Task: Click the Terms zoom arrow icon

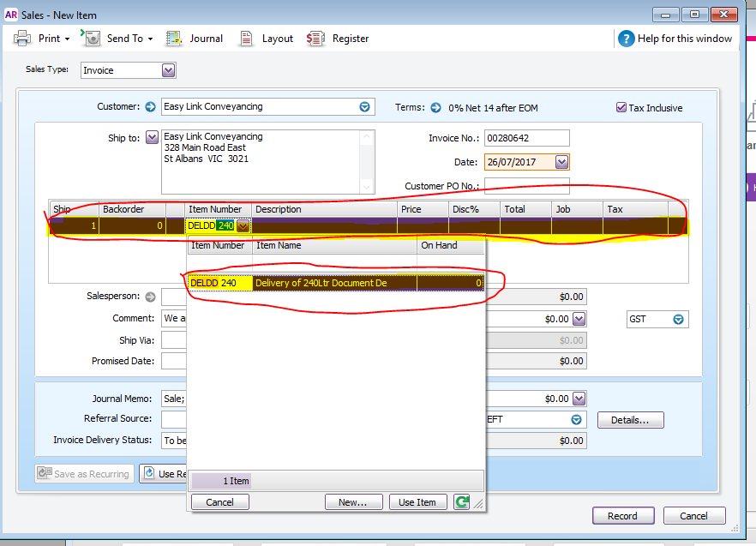Action: click(435, 107)
